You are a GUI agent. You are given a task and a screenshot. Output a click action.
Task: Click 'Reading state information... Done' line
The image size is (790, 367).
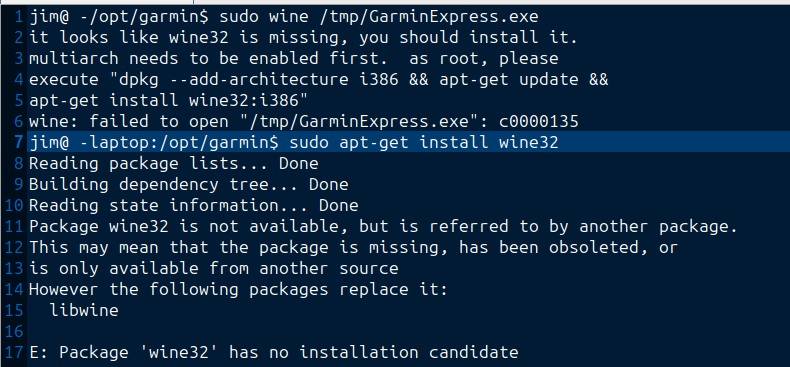(x=193, y=205)
